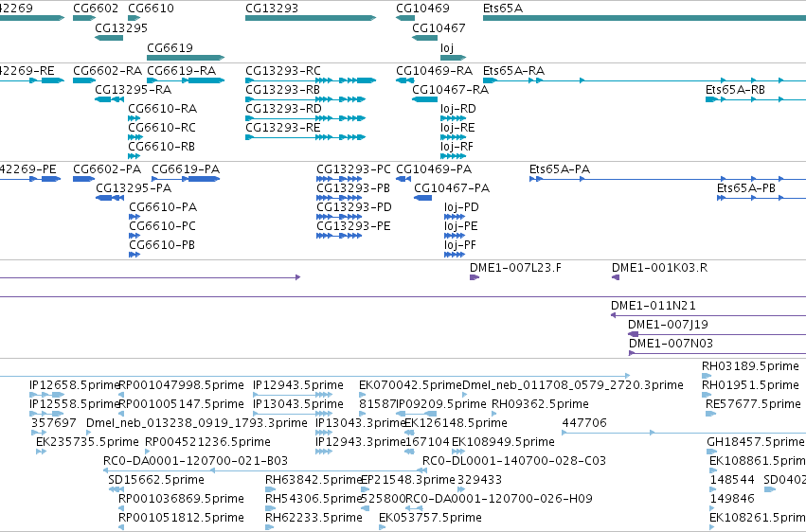Click EST SD15662.5prime
The height and width of the screenshot is (532, 806).
[116, 490]
